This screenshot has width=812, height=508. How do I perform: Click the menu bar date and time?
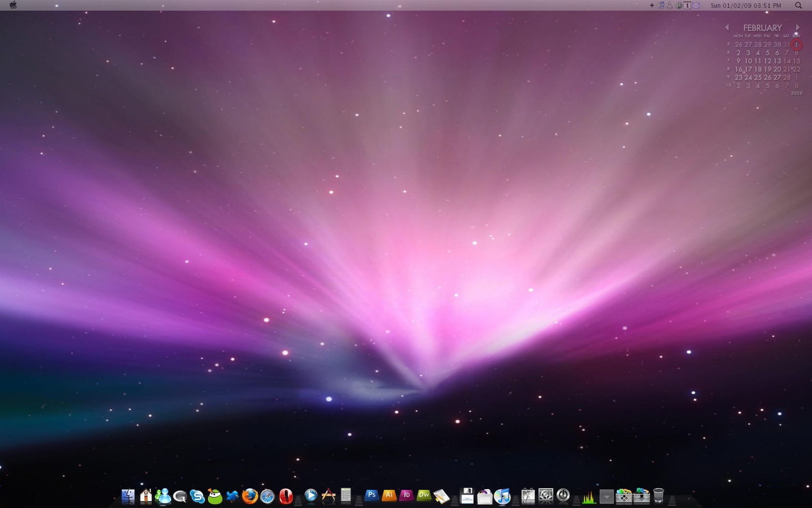pos(746,6)
